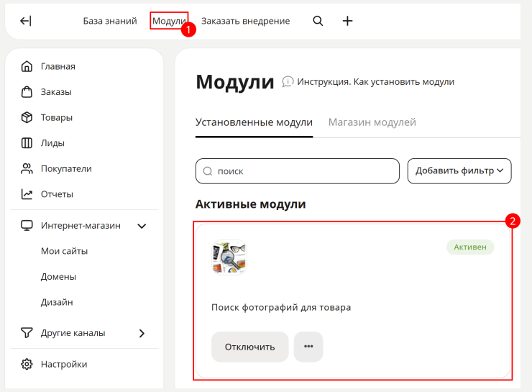
Task: Click the Отключить button
Action: 249,347
